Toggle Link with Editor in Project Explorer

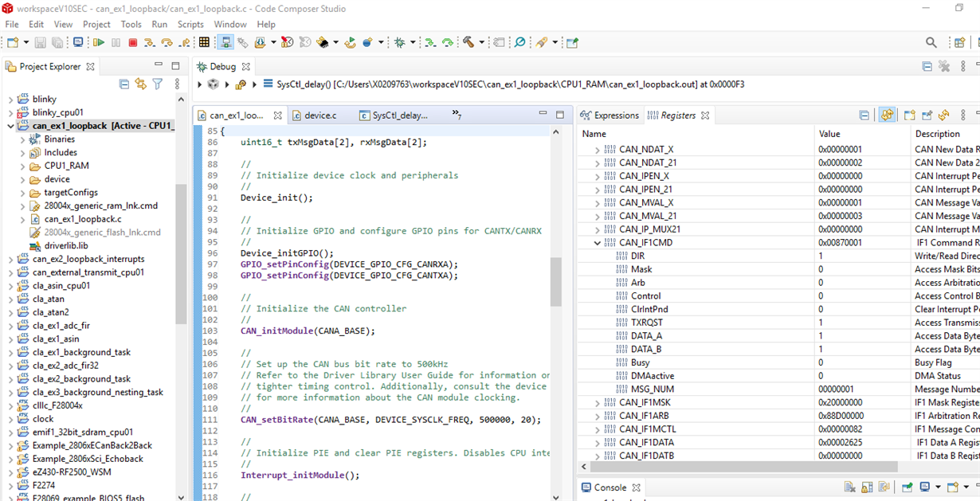(x=140, y=84)
